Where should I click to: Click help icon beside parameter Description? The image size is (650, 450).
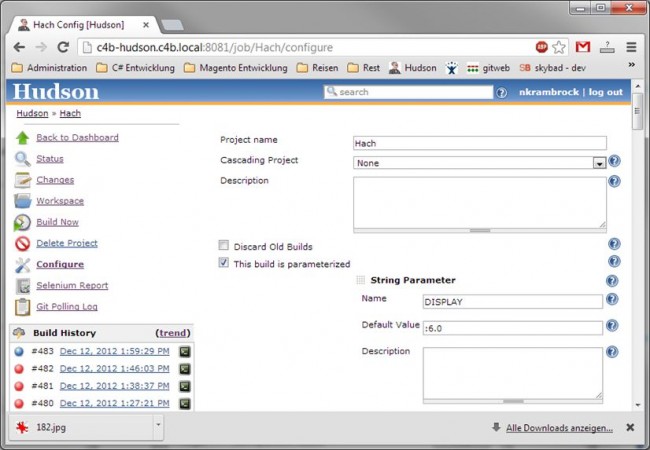click(612, 352)
